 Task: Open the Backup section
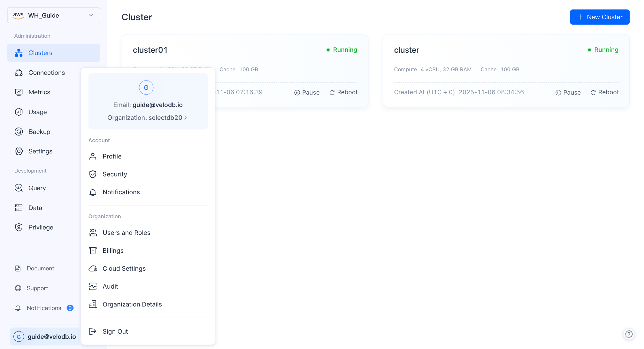[39, 131]
